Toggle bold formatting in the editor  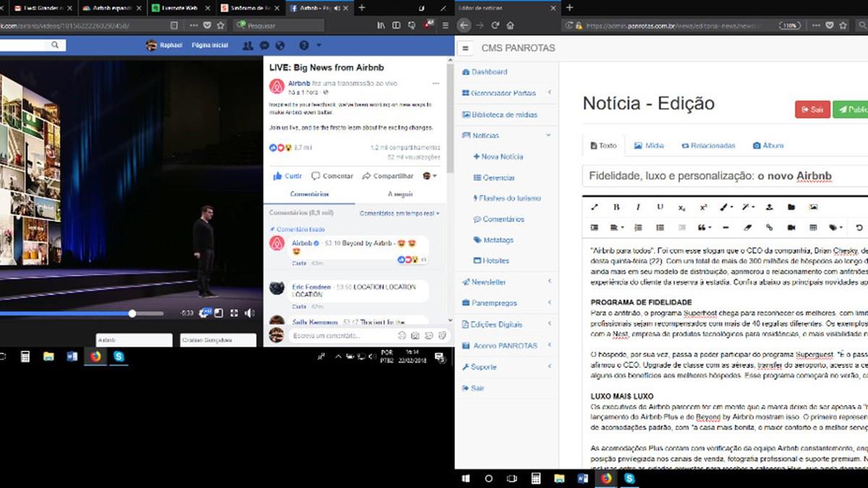[x=616, y=207]
